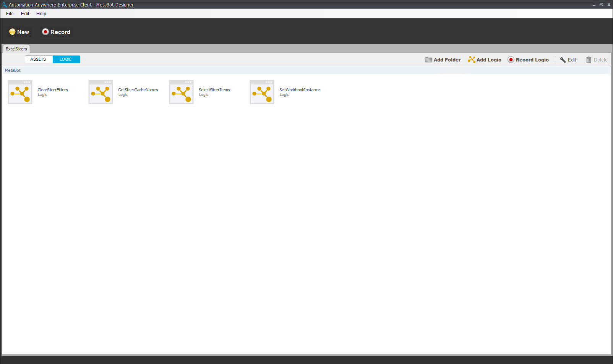
Task: Click the Delete label in the toolbar
Action: (x=600, y=60)
